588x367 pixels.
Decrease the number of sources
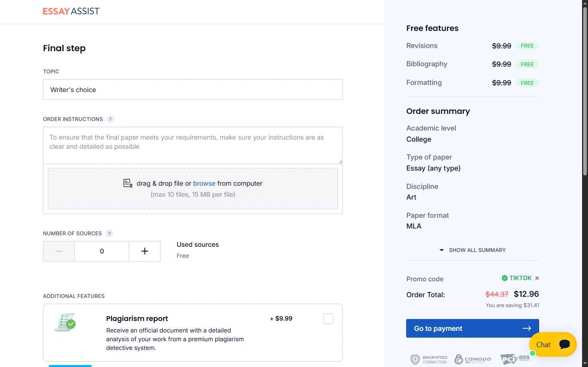pos(59,251)
